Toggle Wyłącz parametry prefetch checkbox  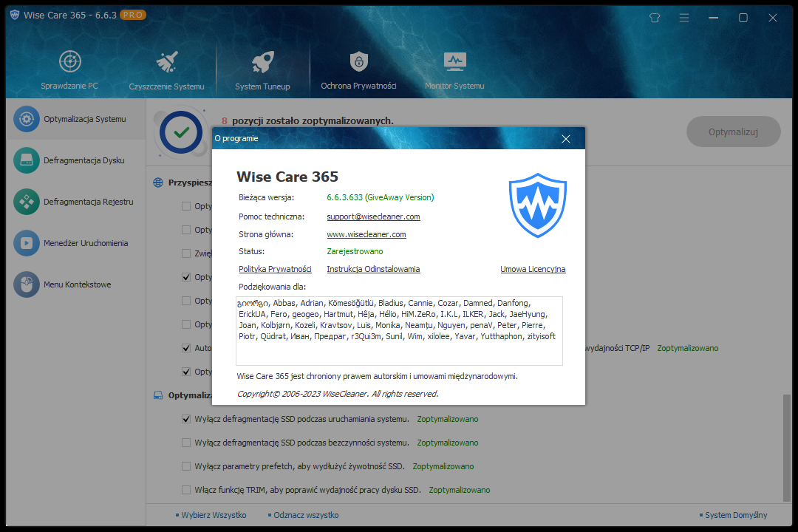186,465
